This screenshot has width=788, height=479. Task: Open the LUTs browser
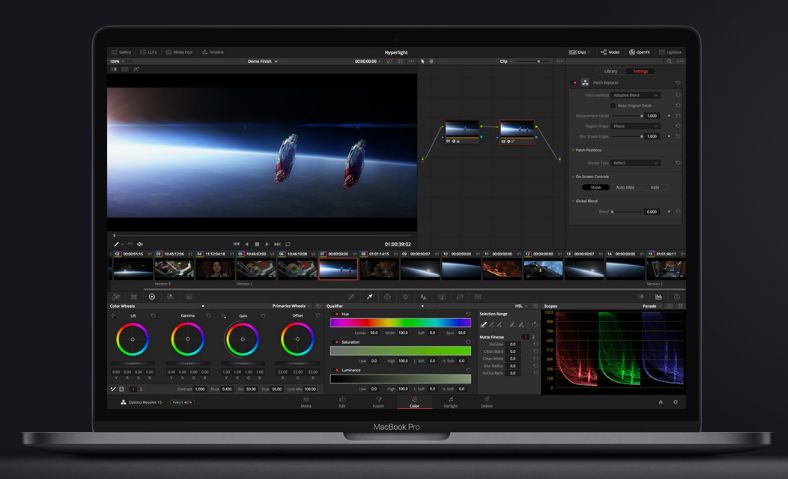click(x=148, y=52)
